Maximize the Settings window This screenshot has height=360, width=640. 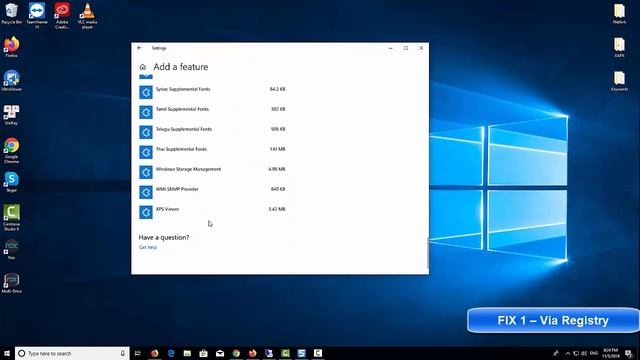pyautogui.click(x=406, y=48)
